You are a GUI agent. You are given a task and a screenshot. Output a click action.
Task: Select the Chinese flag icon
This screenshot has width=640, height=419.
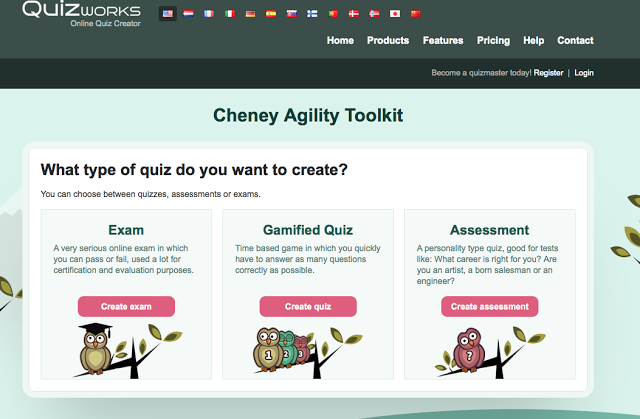[x=416, y=14]
